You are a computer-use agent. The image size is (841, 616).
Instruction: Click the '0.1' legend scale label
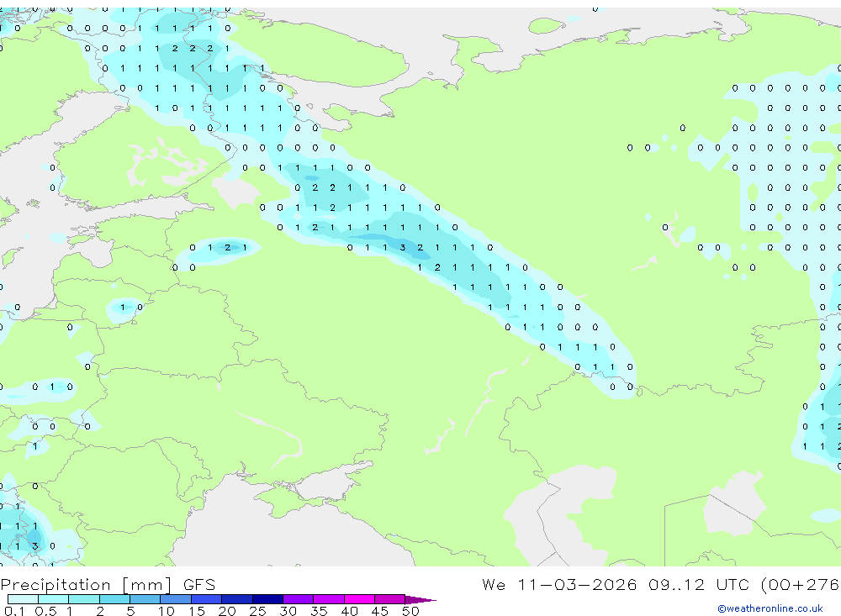pyautogui.click(x=14, y=611)
